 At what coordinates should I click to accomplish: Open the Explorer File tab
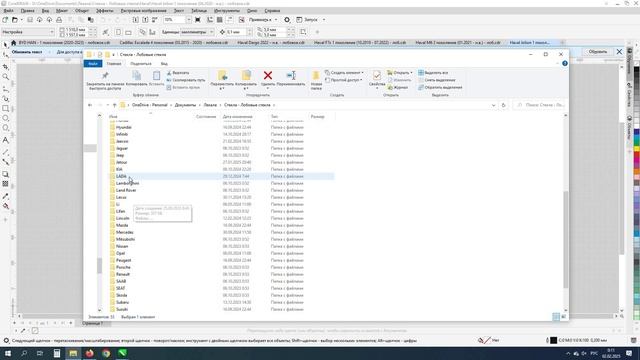tap(93, 64)
